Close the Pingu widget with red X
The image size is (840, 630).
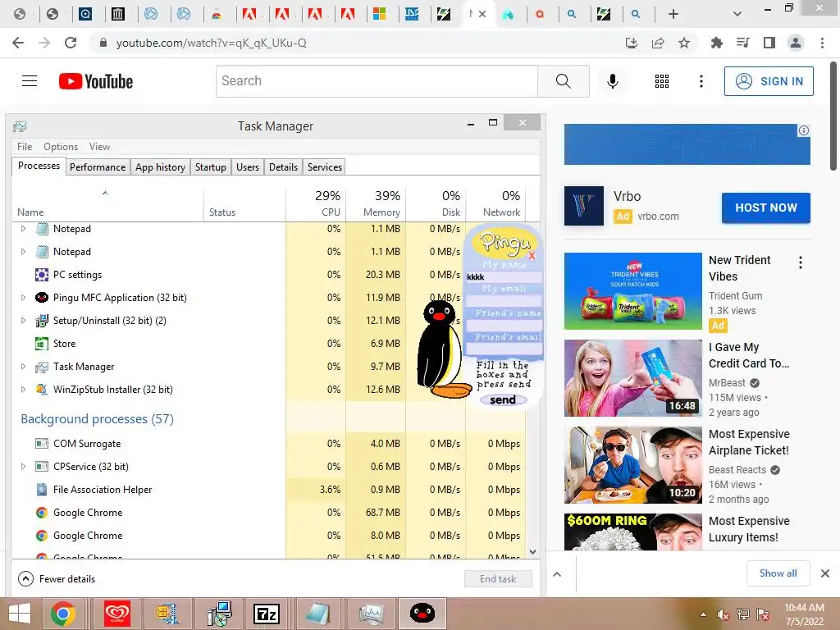[x=532, y=256]
